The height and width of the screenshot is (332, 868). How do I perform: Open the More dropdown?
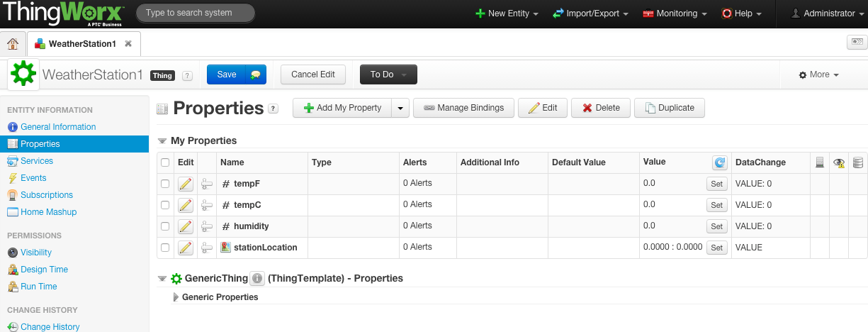818,74
